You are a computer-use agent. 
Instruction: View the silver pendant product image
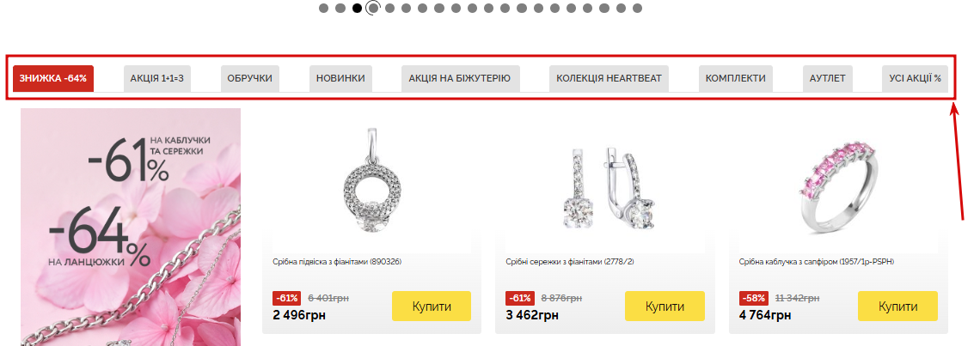pos(372,180)
